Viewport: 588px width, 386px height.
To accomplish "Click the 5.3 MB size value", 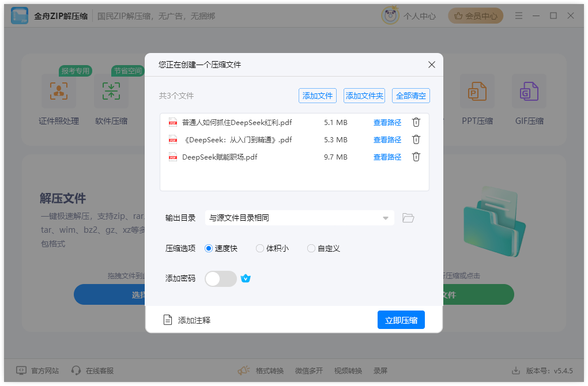I will coord(336,140).
